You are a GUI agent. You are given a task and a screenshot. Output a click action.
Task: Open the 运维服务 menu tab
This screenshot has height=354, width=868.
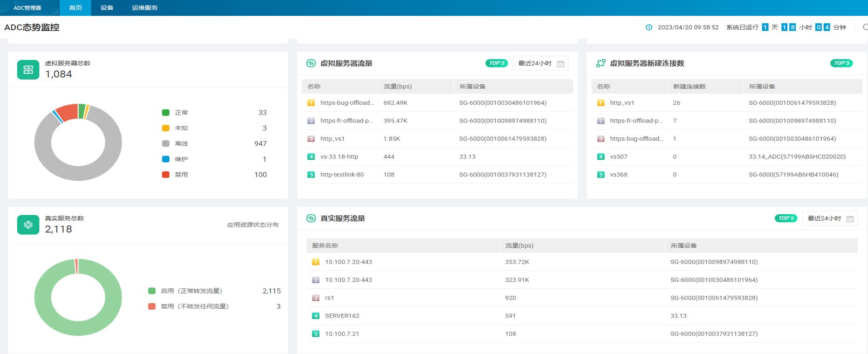point(145,8)
